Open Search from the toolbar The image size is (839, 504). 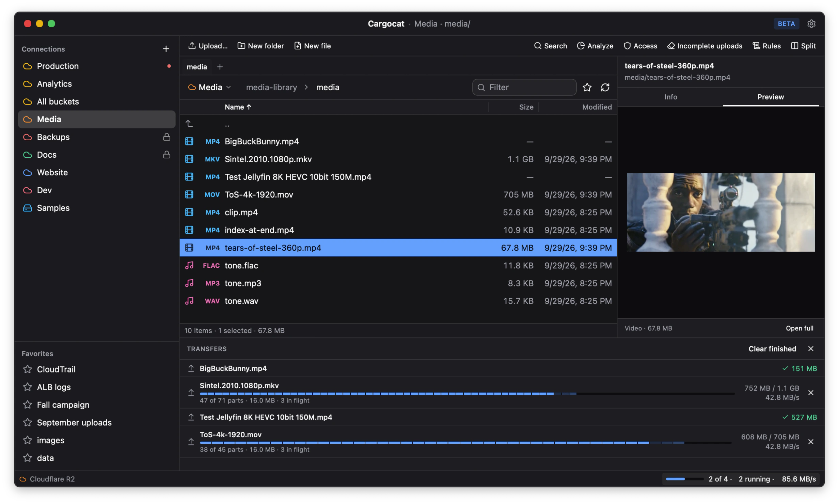pyautogui.click(x=550, y=46)
